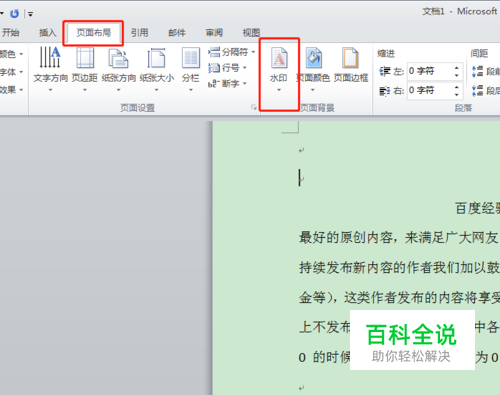Click the Line Numbers (行号) icon

[214, 68]
